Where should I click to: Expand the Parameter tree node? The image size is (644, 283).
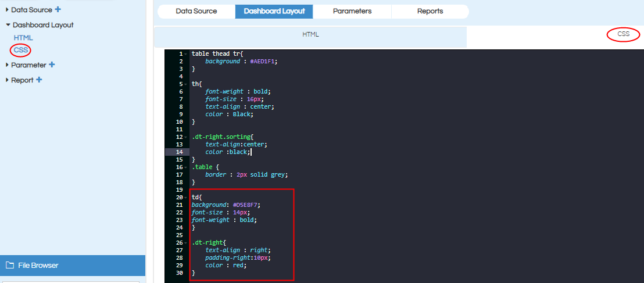tap(8, 65)
